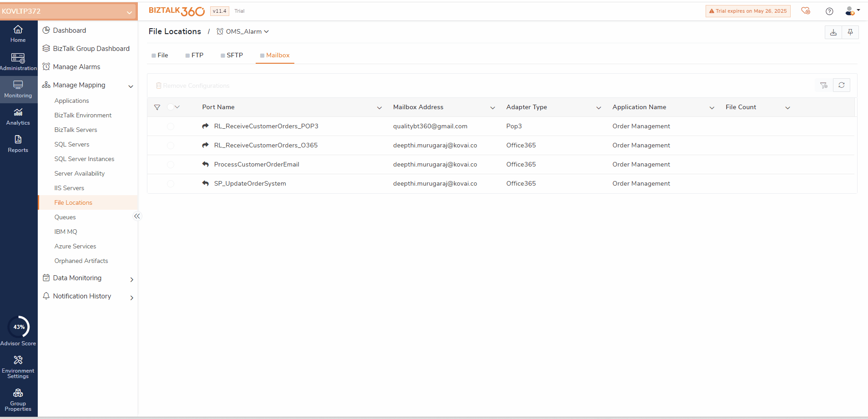Open the File tab in File Locations
868x419 pixels.
point(162,55)
